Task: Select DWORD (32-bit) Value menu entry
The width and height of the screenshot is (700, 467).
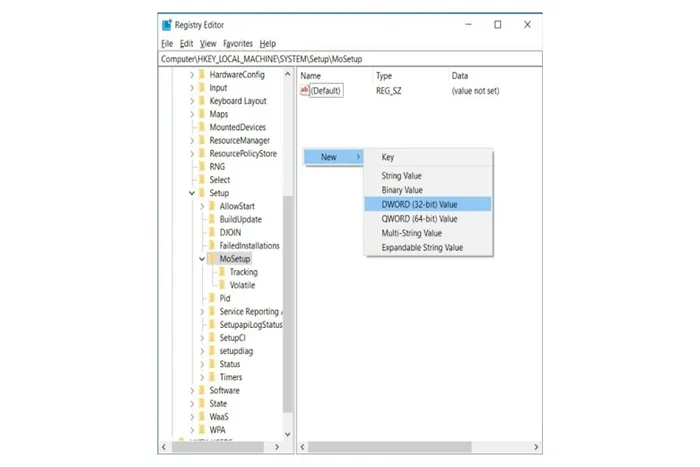Action: coord(428,204)
